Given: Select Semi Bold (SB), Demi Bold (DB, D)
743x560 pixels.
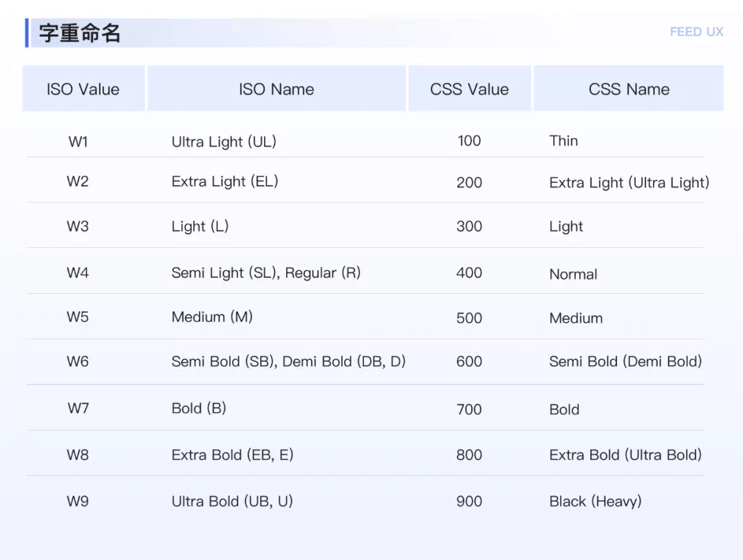Looking at the screenshot, I should click(x=288, y=362).
